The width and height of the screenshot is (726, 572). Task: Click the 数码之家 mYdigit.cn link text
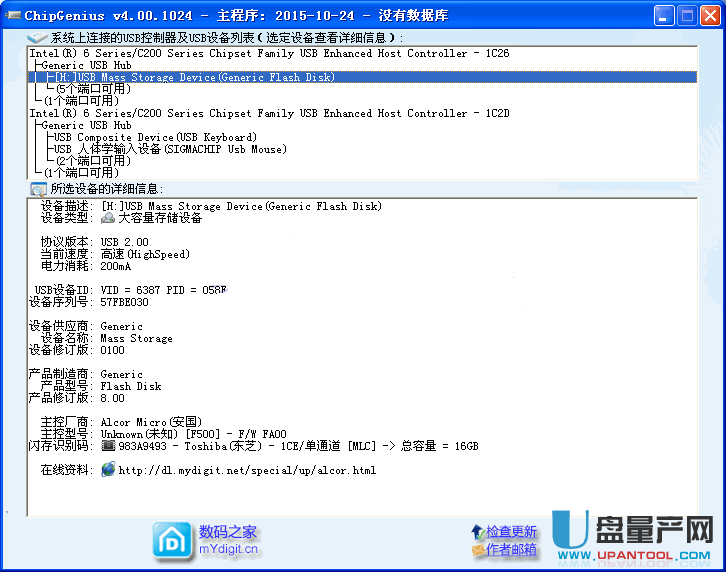click(228, 540)
